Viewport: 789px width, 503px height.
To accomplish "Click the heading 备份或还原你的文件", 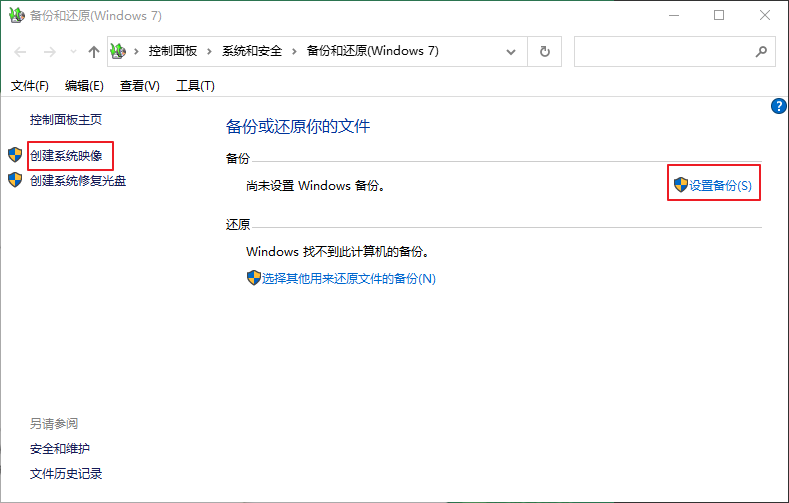I will 298,126.
